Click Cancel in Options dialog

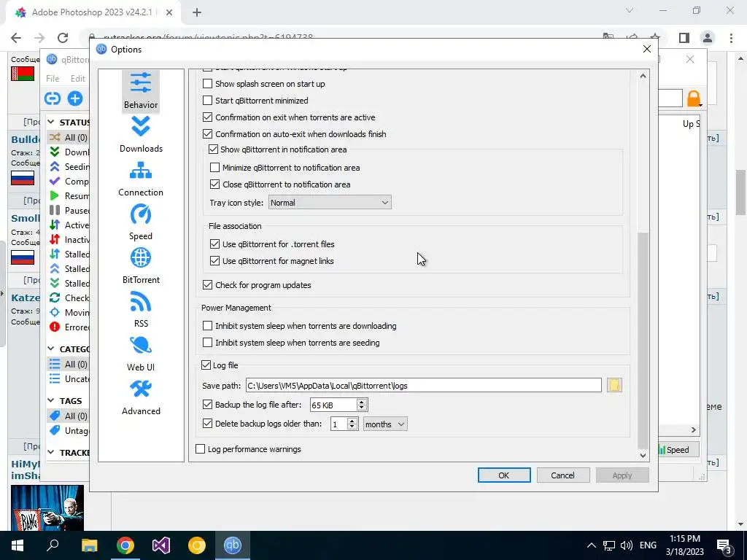(x=562, y=475)
